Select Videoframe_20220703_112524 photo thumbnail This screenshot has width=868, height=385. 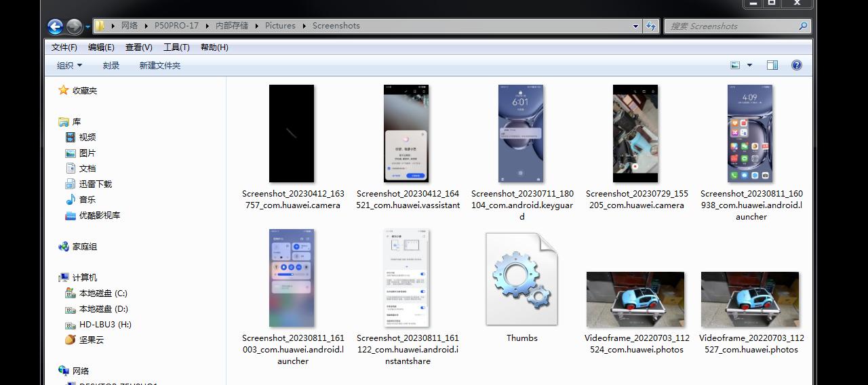[x=635, y=300]
